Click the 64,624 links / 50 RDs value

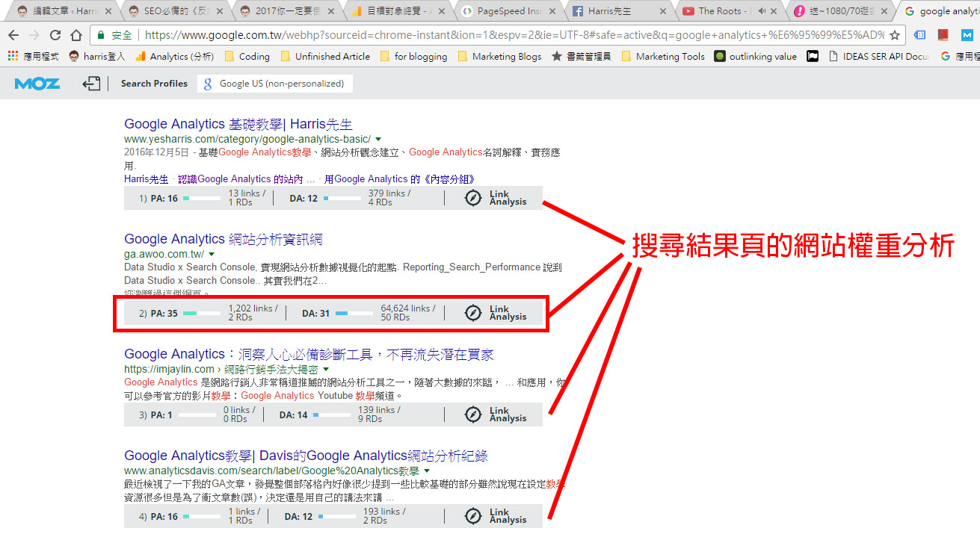[x=408, y=313]
